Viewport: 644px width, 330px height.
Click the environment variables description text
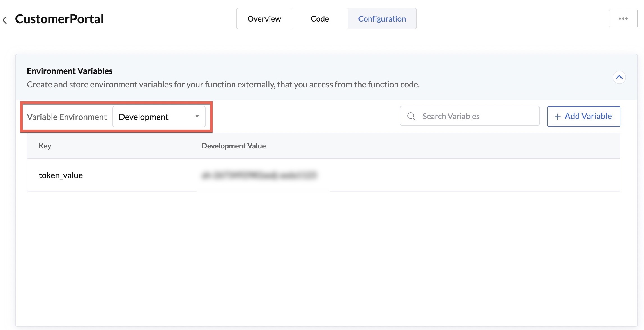click(223, 85)
